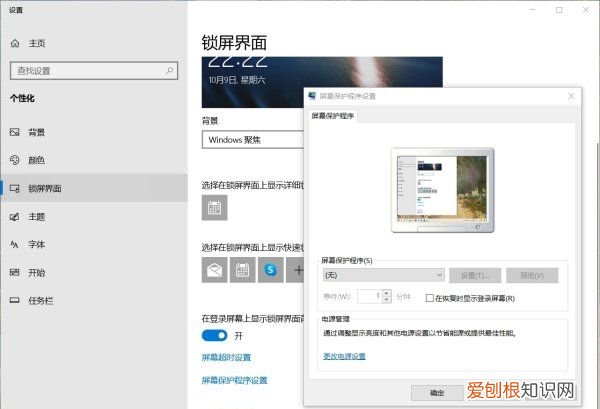Open 字体 (Fonts) settings
This screenshot has height=409, width=600.
94,244
